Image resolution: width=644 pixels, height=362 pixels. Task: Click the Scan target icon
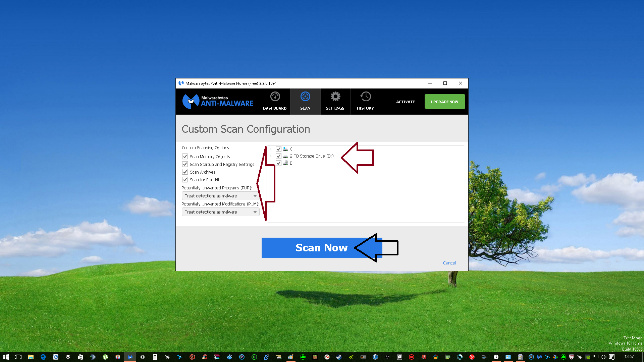pyautogui.click(x=305, y=97)
